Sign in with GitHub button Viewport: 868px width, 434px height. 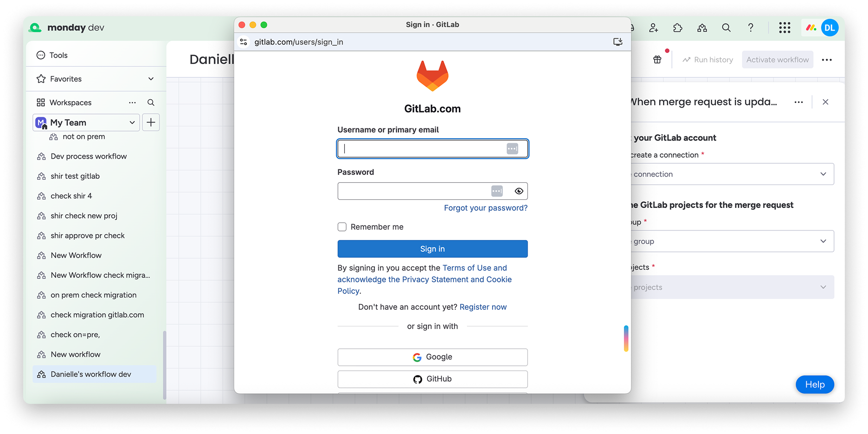[432, 379]
